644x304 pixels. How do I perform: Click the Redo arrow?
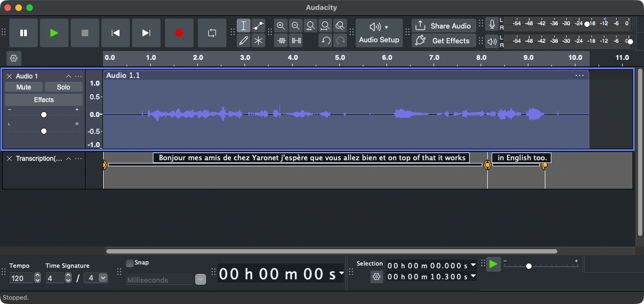tap(340, 41)
